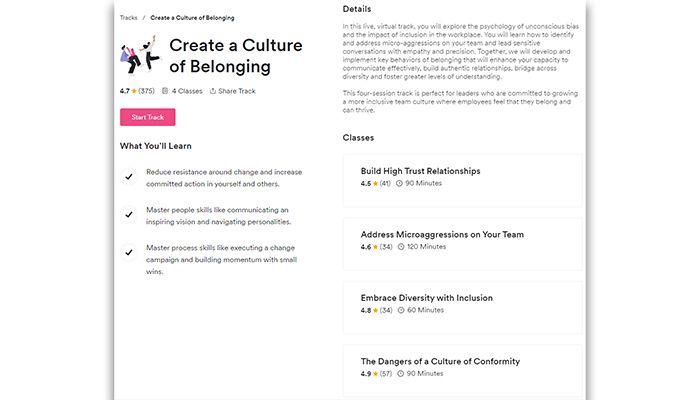Open the Build High Trust Relationships class

[x=420, y=171]
